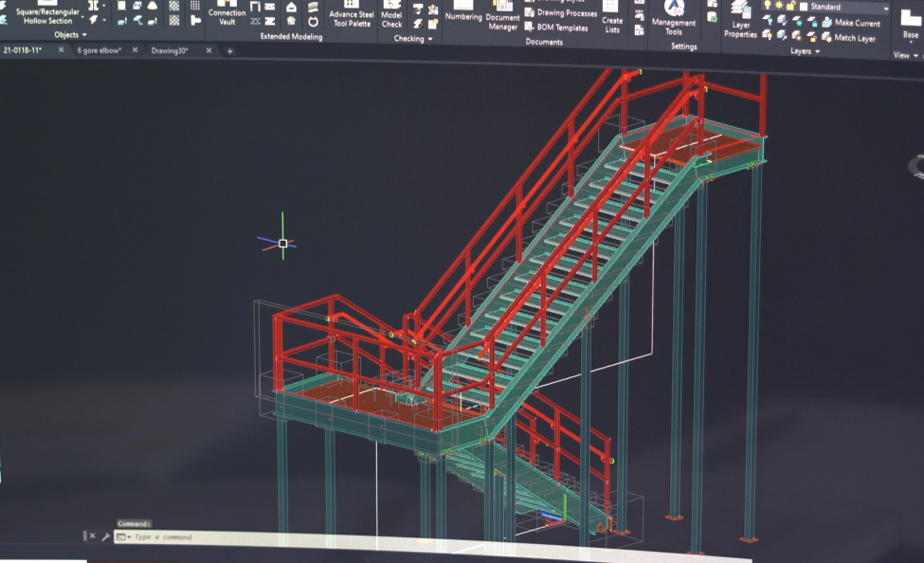Open Advance Steel Tool Palette

click(x=352, y=17)
